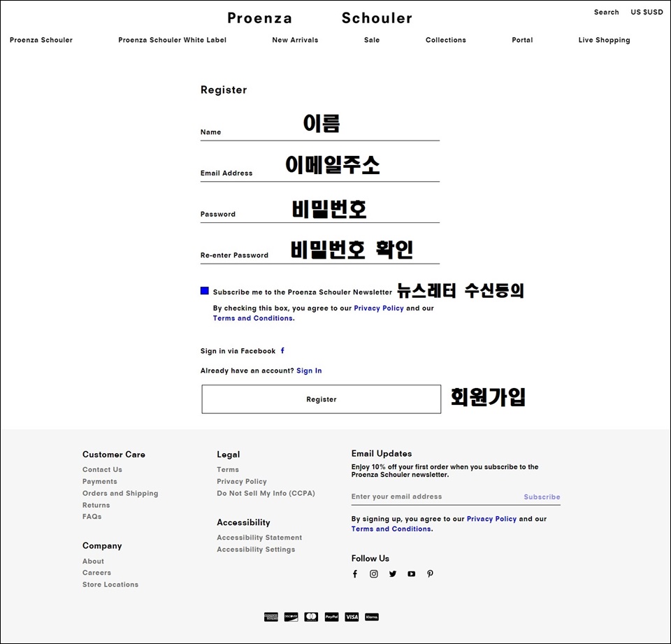671x644 pixels.
Task: Open Store Locations link
Action: (x=110, y=585)
